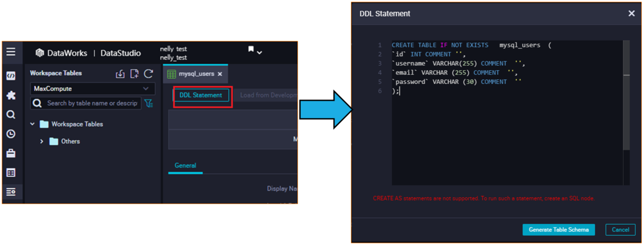The height and width of the screenshot is (245, 644).
Task: Select the Others folder label
Action: coord(70,141)
